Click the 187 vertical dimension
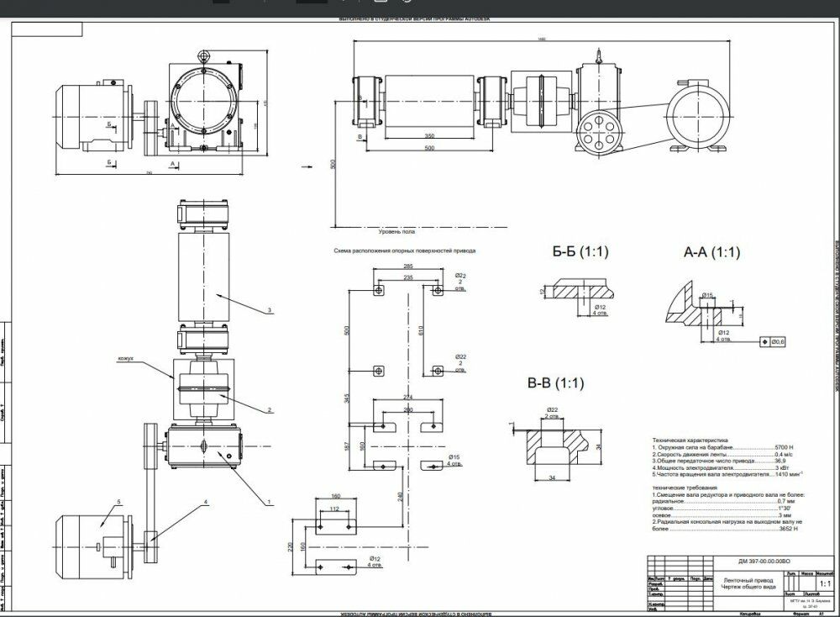This screenshot has height=617, width=840. [347, 446]
